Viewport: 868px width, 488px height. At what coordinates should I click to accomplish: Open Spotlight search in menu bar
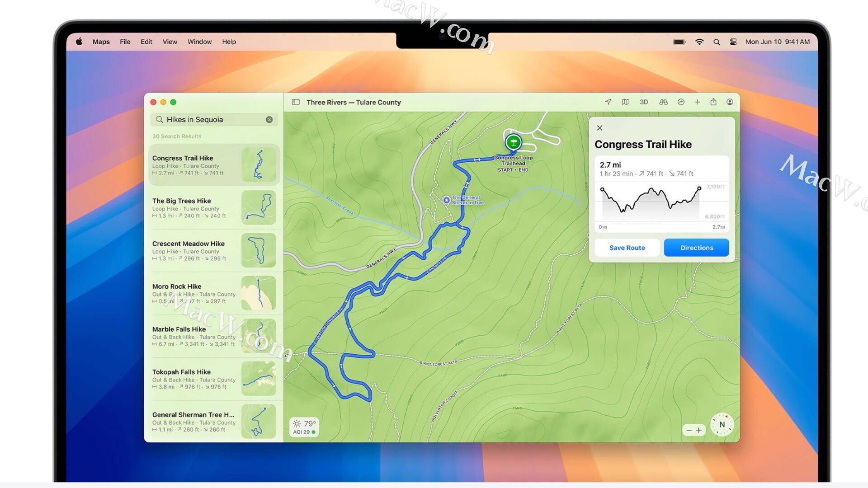coord(717,42)
